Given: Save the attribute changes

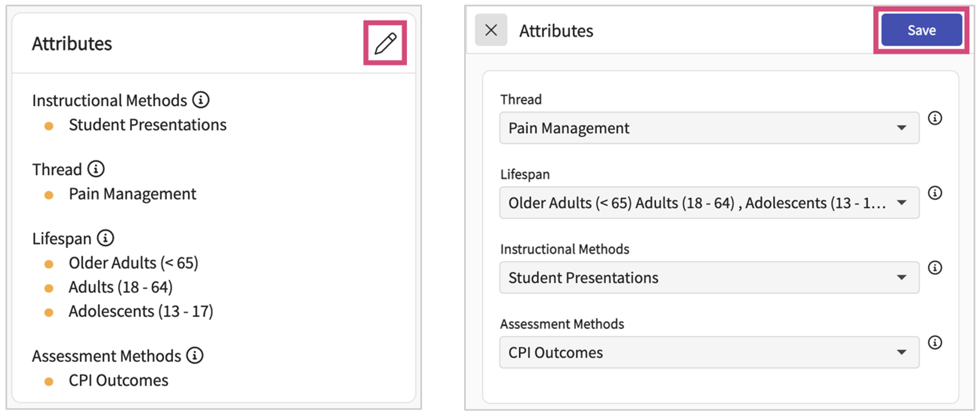Looking at the screenshot, I should point(921,30).
